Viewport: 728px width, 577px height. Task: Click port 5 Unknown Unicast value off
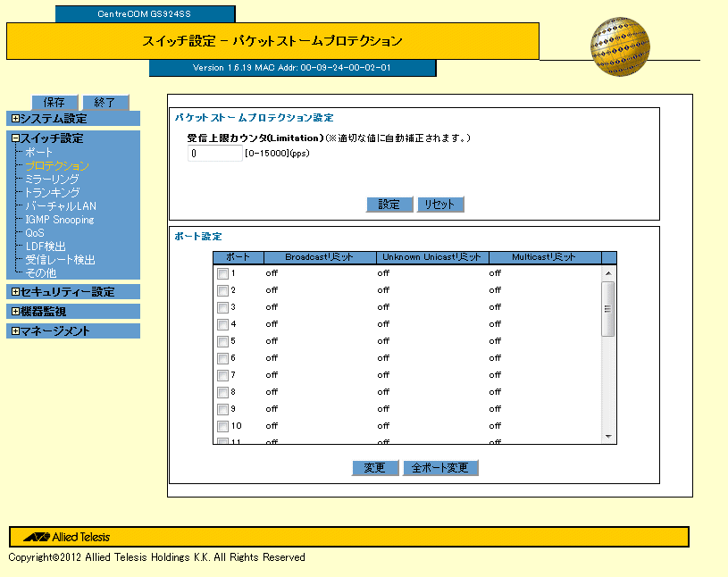tap(383, 341)
